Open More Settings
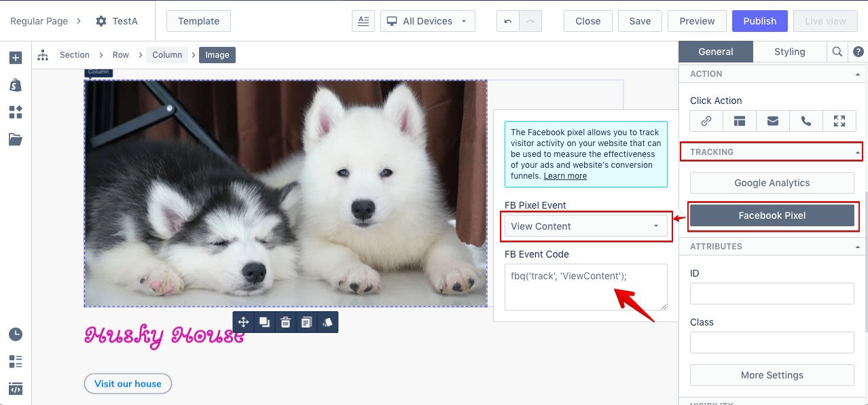The height and width of the screenshot is (405, 868). [772, 375]
